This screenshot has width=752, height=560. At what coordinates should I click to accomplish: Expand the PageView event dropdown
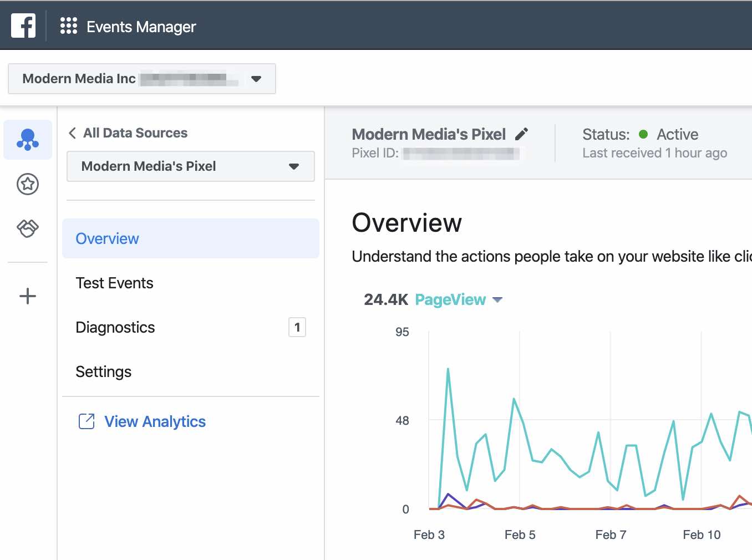(459, 300)
